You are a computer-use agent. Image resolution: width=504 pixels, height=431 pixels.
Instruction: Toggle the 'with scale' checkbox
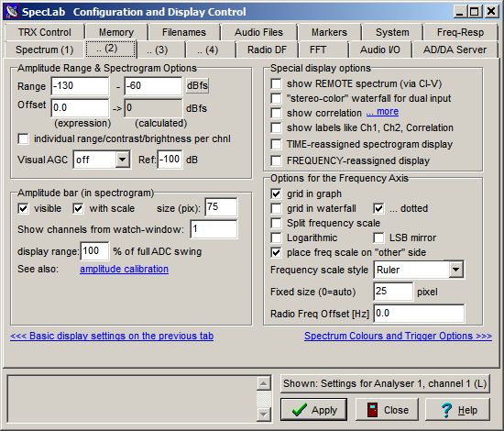pyautogui.click(x=78, y=208)
